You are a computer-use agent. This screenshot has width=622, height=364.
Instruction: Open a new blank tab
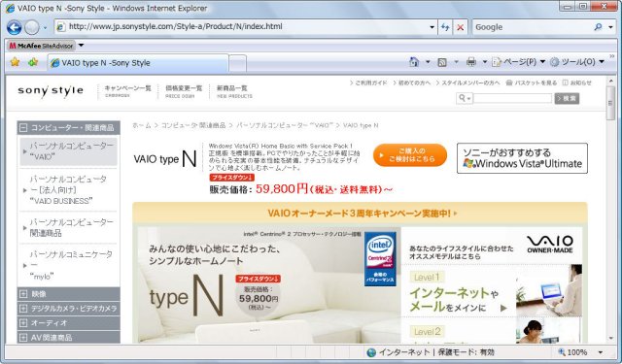pyautogui.click(x=237, y=63)
